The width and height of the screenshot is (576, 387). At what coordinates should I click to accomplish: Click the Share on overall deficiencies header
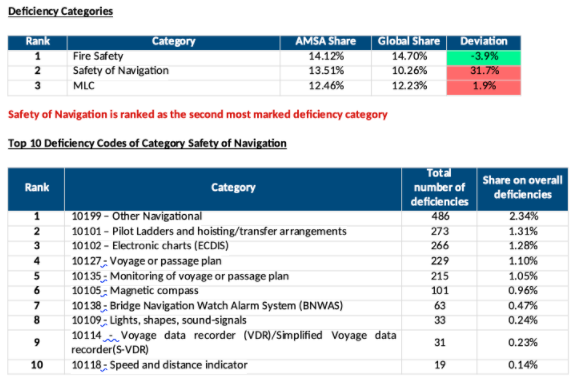[522, 188]
